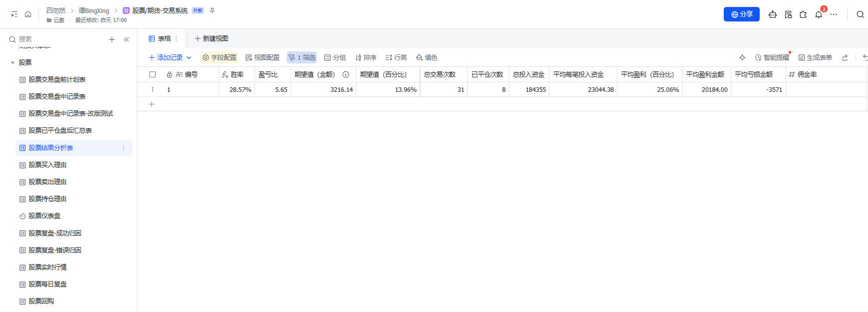Switch to the 表格 view tab
This screenshot has height=312, width=868.
(x=160, y=38)
